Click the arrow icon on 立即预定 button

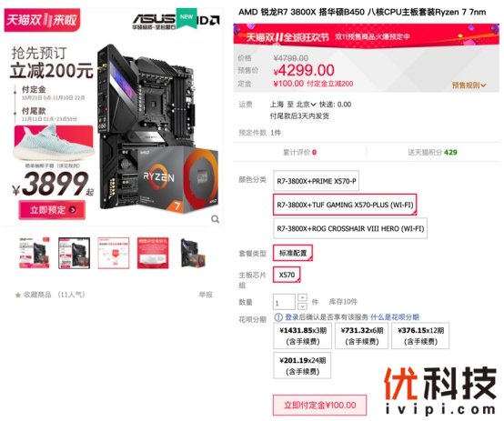click(x=73, y=210)
